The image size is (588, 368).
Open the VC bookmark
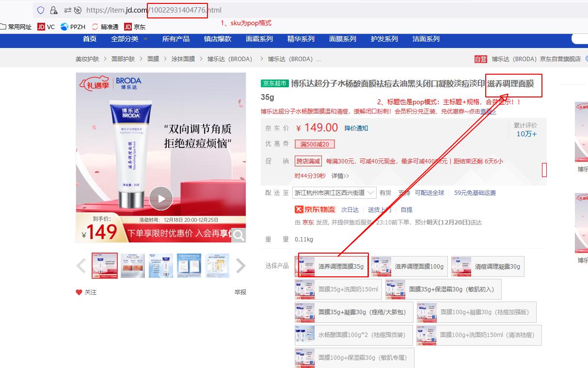[x=46, y=27]
